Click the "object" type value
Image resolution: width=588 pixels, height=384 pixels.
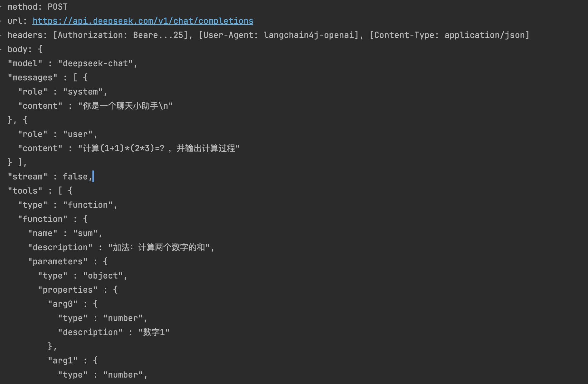click(x=103, y=276)
